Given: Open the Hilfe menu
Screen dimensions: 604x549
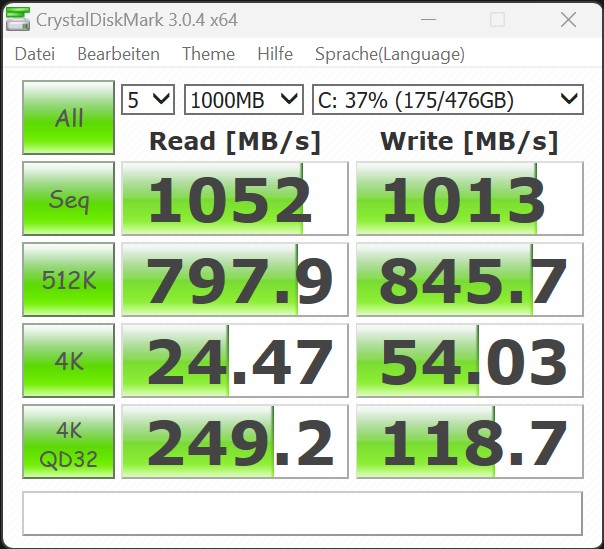Looking at the screenshot, I should click(275, 54).
